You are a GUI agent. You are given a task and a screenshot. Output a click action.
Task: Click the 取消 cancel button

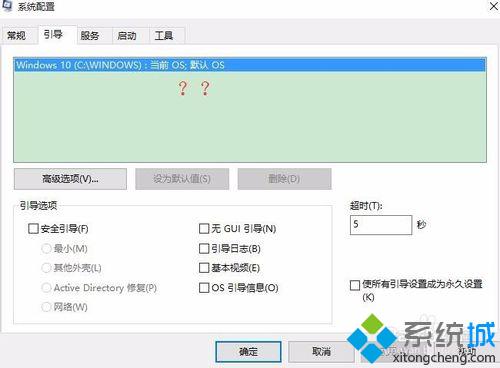(321, 351)
